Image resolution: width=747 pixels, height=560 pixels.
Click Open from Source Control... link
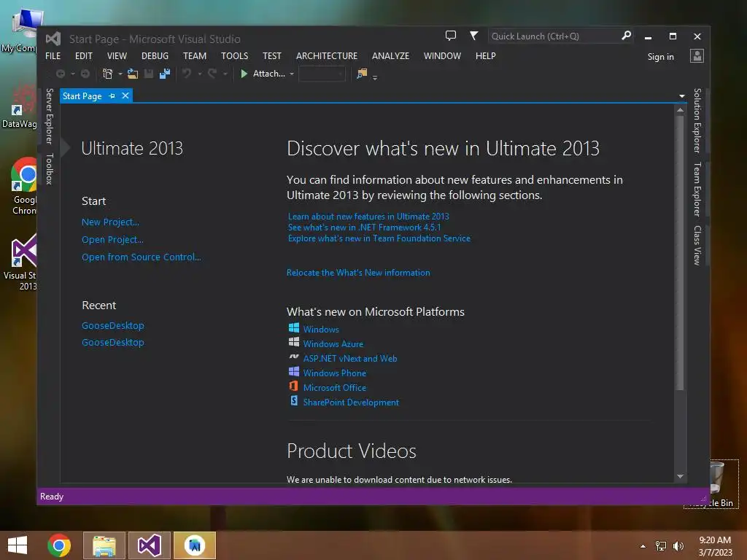(x=142, y=257)
